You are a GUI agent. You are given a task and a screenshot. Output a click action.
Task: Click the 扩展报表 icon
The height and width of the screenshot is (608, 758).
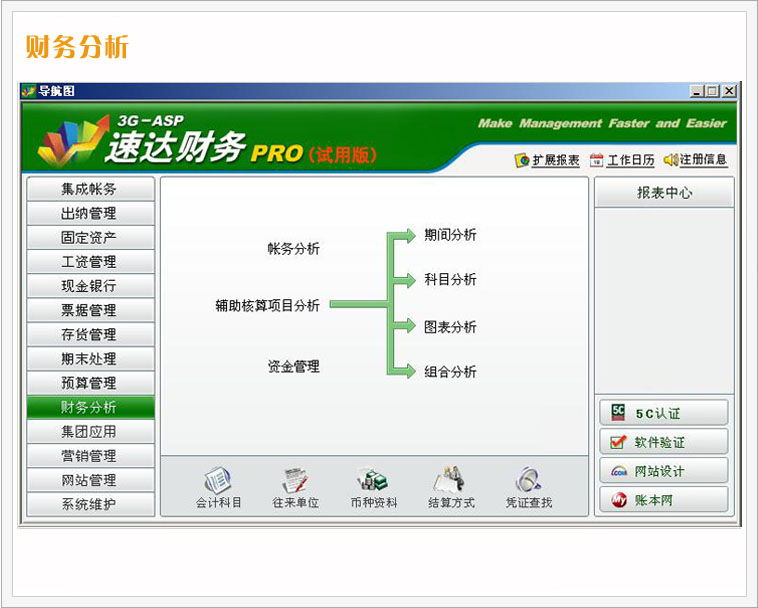522,160
